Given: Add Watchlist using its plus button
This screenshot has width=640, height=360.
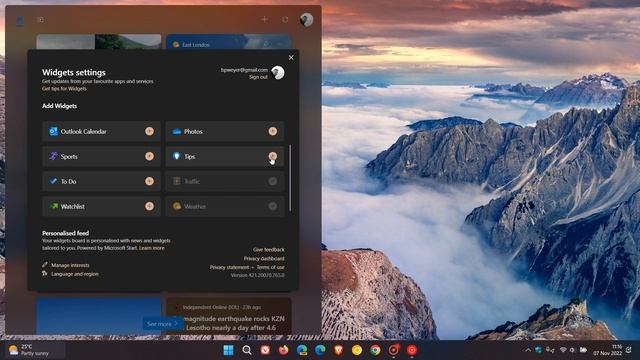Looking at the screenshot, I should click(149, 206).
